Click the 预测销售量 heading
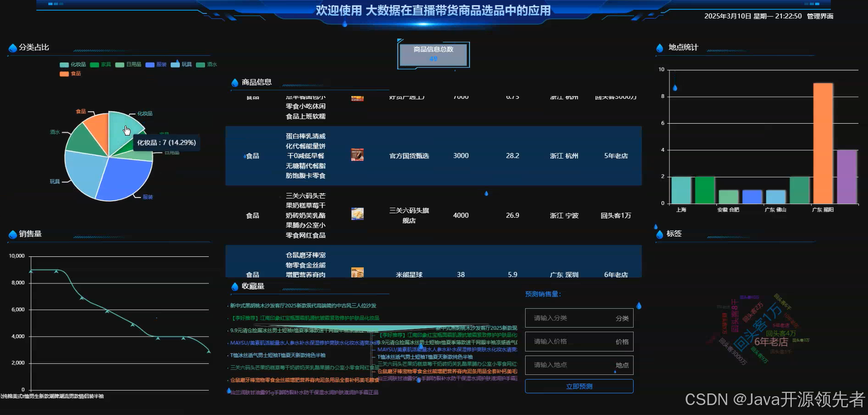 [543, 294]
